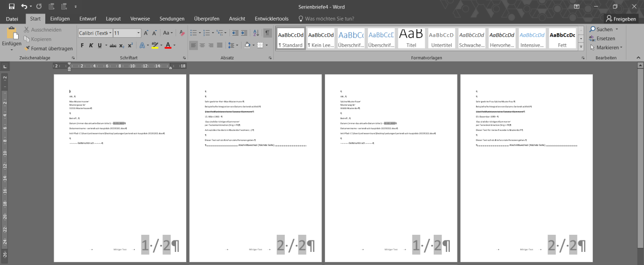
Task: Apply yellow text highlight color
Action: 154,45
